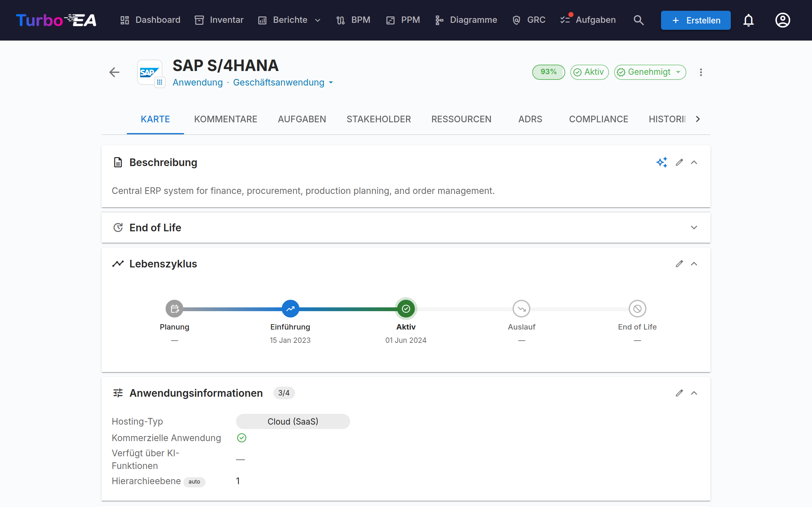Switch to the STAKEHOLDER tab

tap(378, 119)
